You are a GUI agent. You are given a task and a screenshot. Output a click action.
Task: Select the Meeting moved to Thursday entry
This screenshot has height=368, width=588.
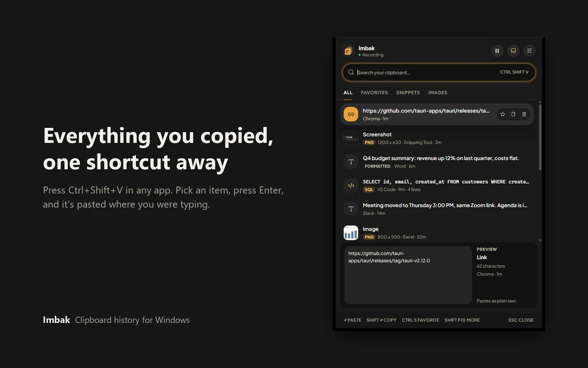[437, 209]
